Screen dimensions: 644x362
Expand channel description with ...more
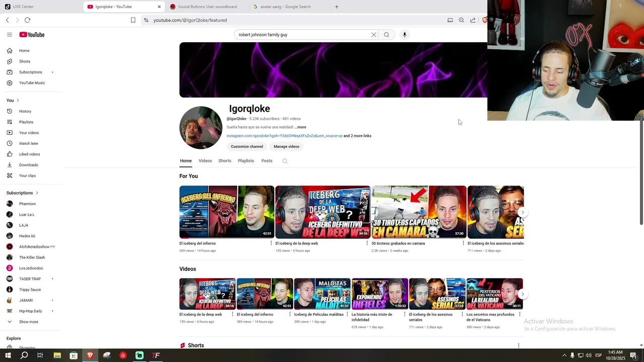point(300,127)
